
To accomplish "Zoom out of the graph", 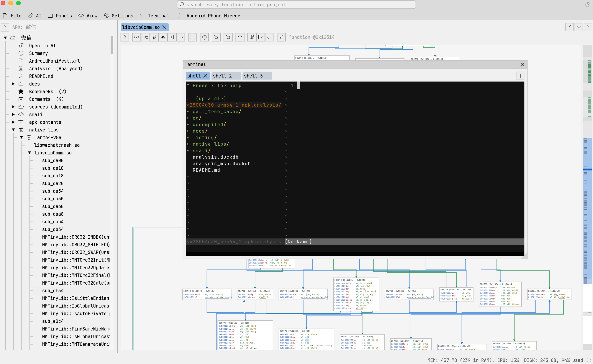I will click(216, 37).
